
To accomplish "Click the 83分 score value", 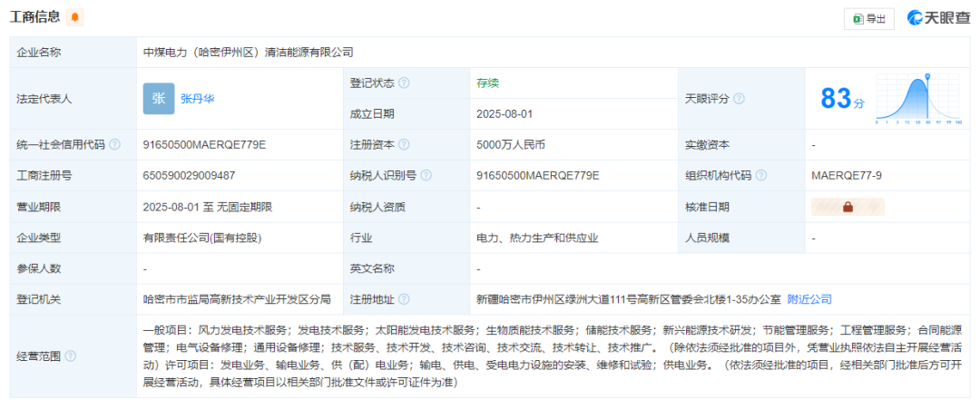I will tap(842, 99).
